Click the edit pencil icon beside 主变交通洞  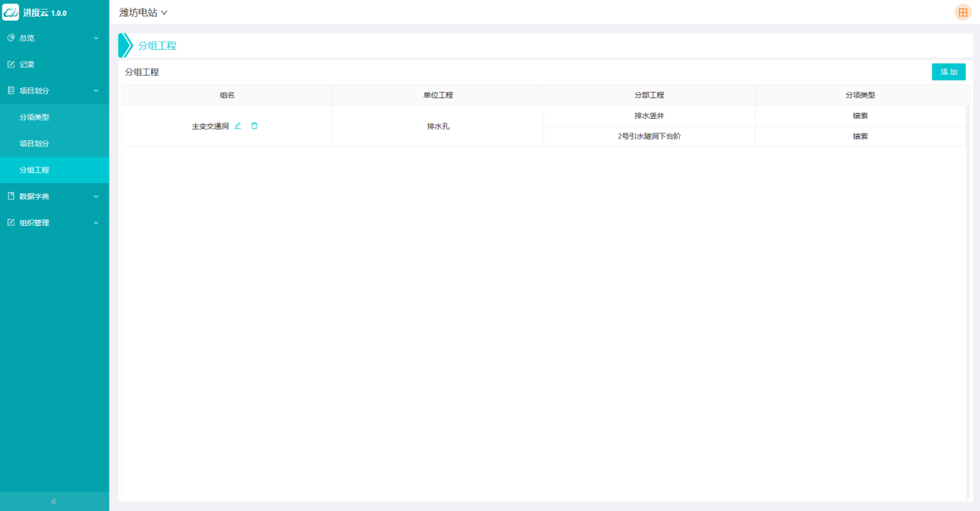click(x=237, y=126)
